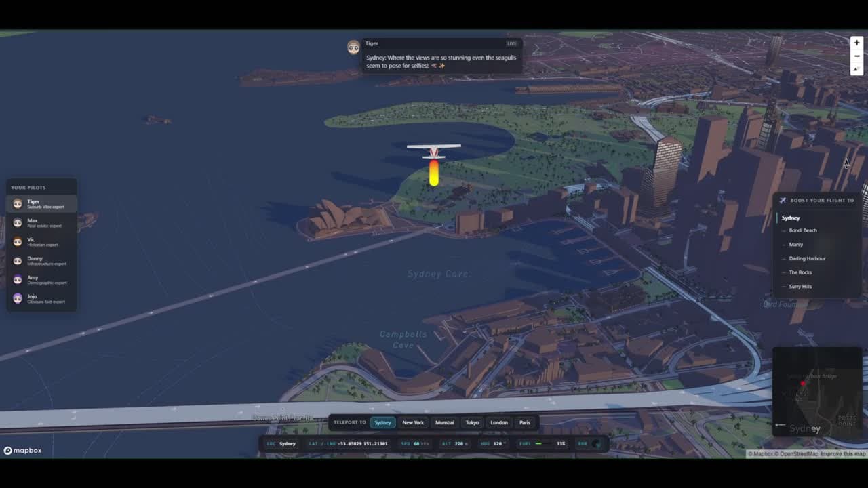
Task: Select pilot Max, Real estate expert
Action: point(42,222)
